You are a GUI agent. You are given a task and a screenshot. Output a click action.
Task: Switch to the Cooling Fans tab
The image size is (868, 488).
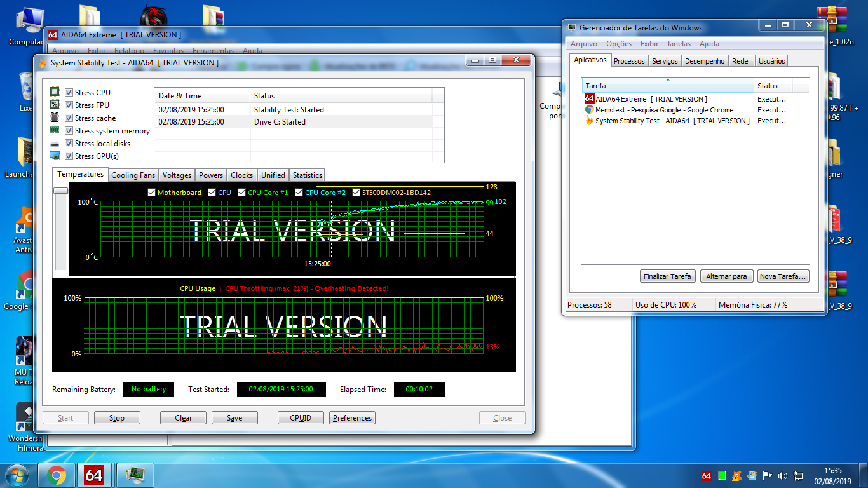133,175
